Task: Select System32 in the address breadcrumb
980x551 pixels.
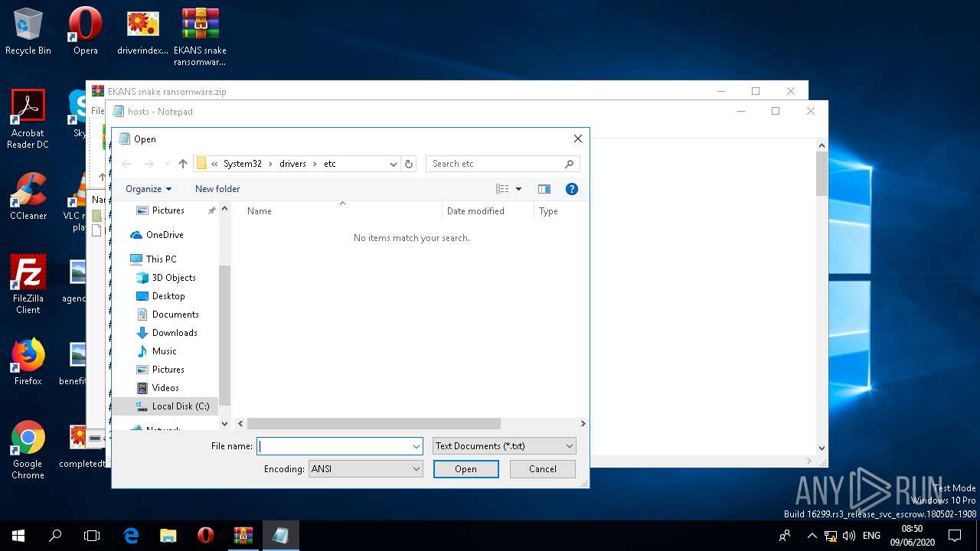Action: (243, 164)
